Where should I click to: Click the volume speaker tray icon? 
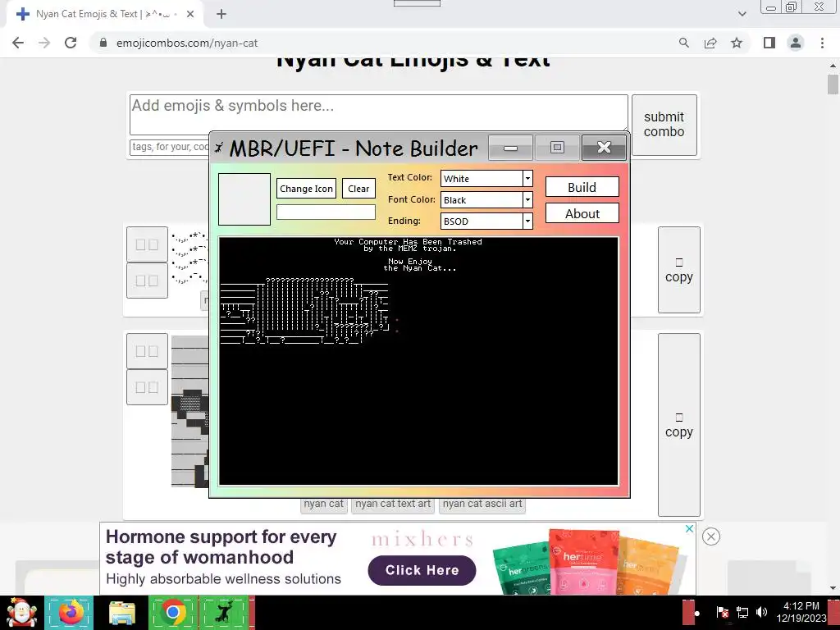tap(761, 612)
